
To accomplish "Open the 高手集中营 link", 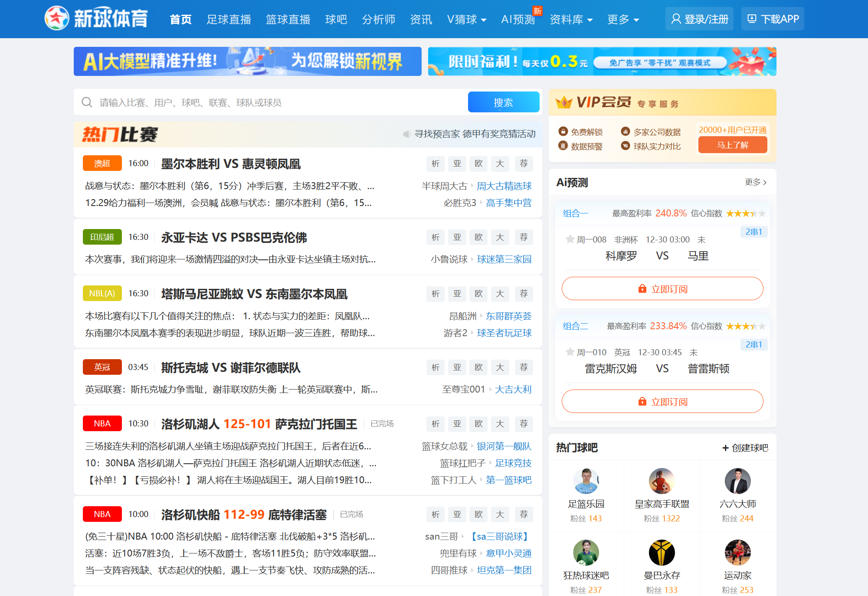I will [509, 203].
